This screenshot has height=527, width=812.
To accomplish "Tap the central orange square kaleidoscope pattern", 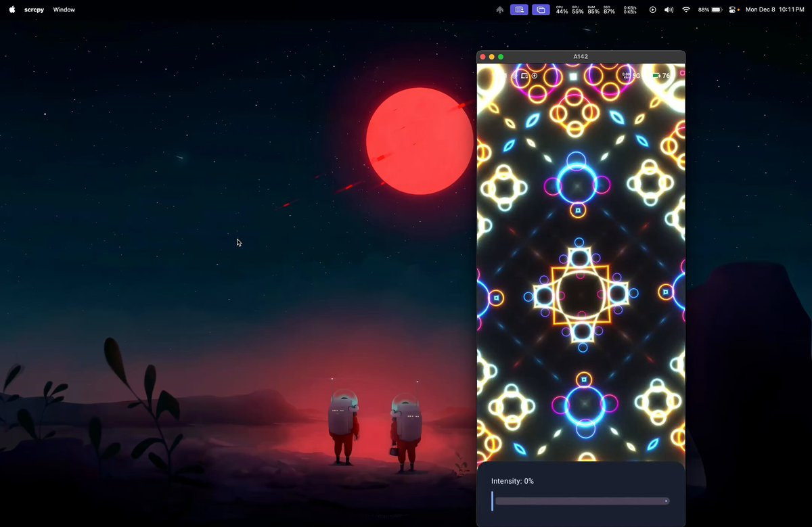I will coord(581,294).
